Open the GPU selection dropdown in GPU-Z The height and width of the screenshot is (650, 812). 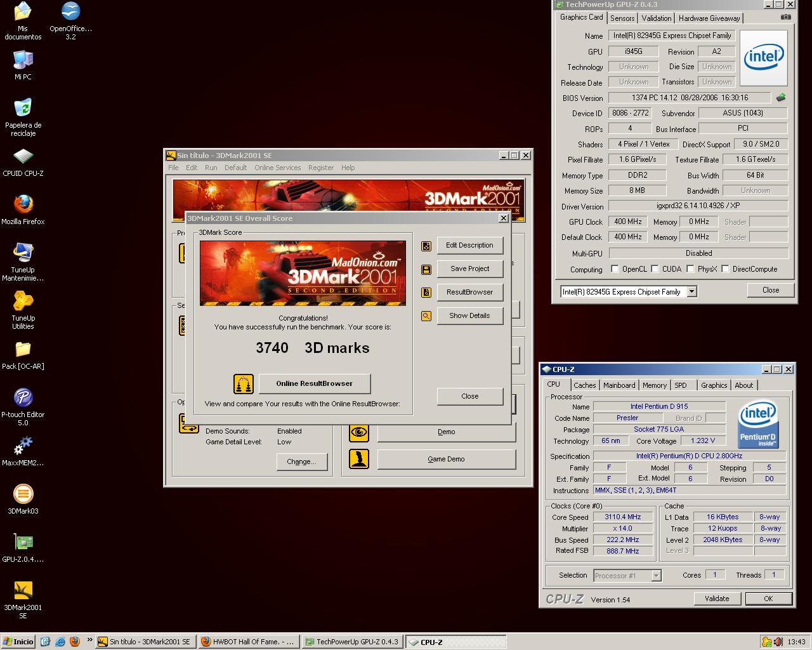692,292
